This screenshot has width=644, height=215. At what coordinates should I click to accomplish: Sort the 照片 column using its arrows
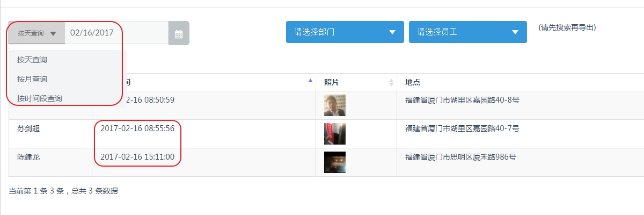pyautogui.click(x=391, y=82)
